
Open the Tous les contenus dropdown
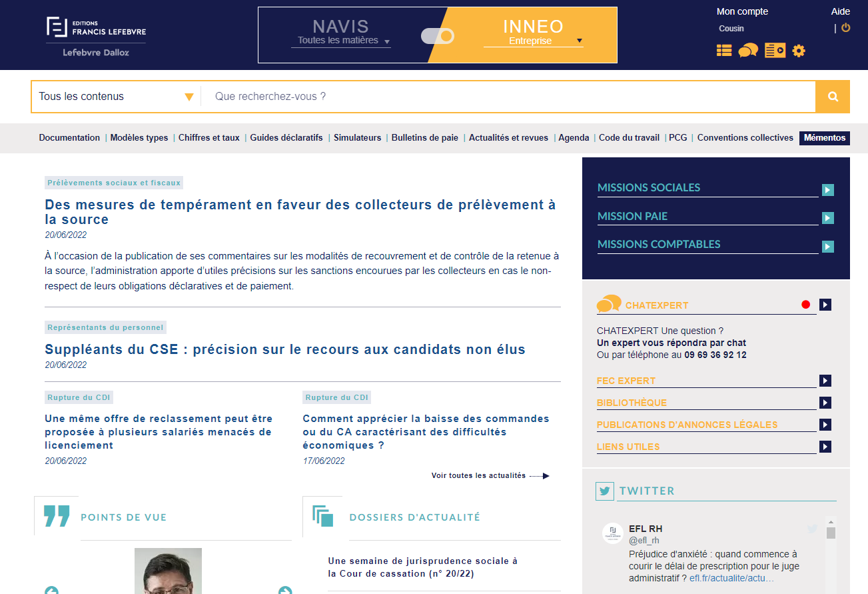(116, 97)
